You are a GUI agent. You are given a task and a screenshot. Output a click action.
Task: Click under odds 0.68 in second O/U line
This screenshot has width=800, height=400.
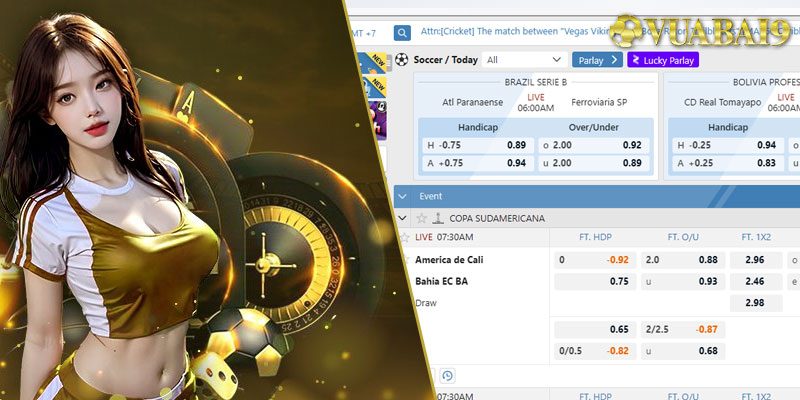pos(683,351)
